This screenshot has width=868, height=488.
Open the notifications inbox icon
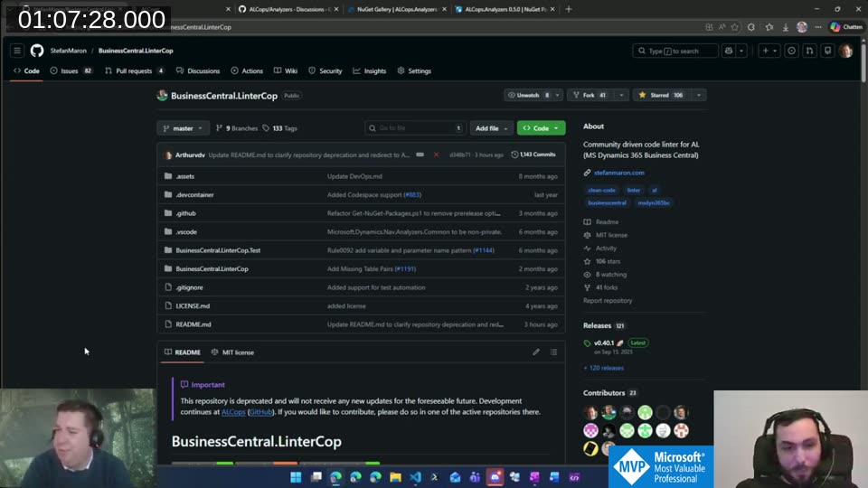coord(827,51)
